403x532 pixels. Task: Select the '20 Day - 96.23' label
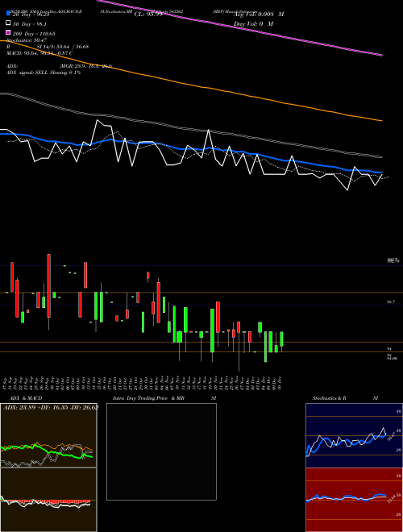31,15
